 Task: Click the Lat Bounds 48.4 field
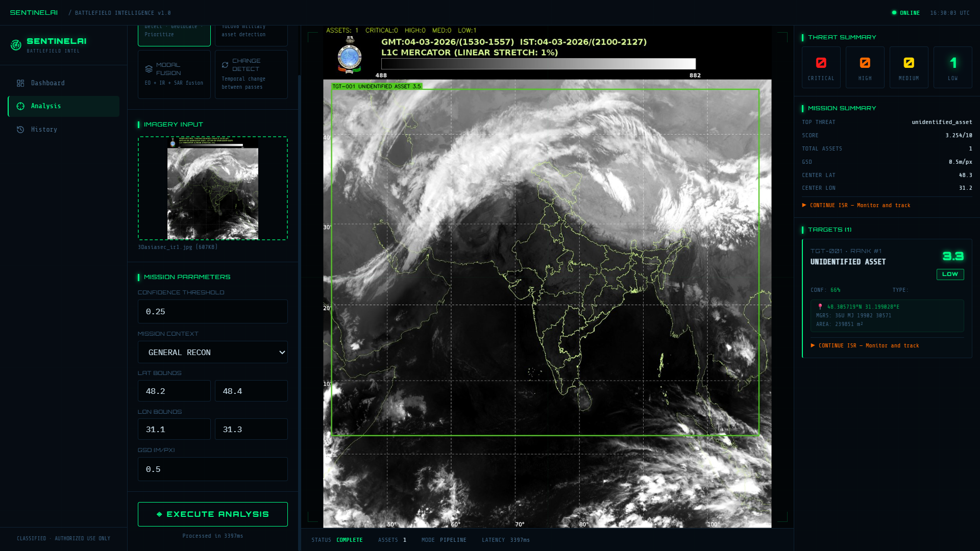point(251,391)
